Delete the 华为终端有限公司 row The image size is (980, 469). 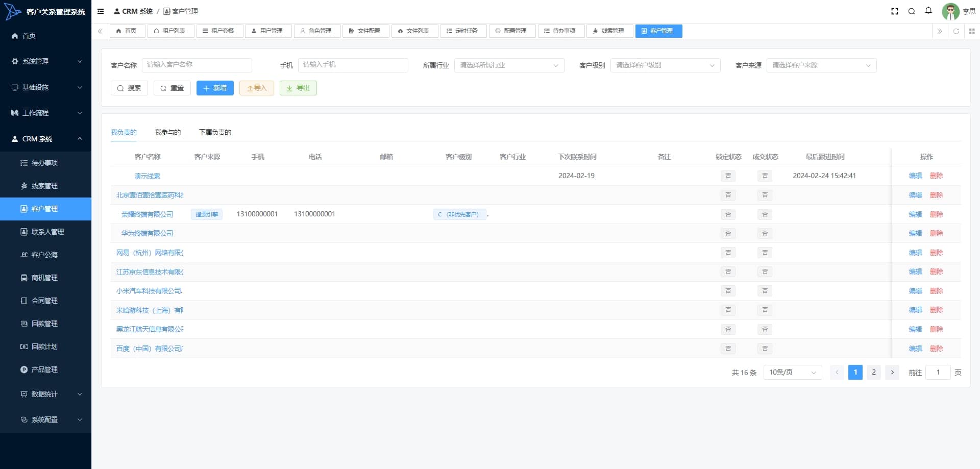936,233
